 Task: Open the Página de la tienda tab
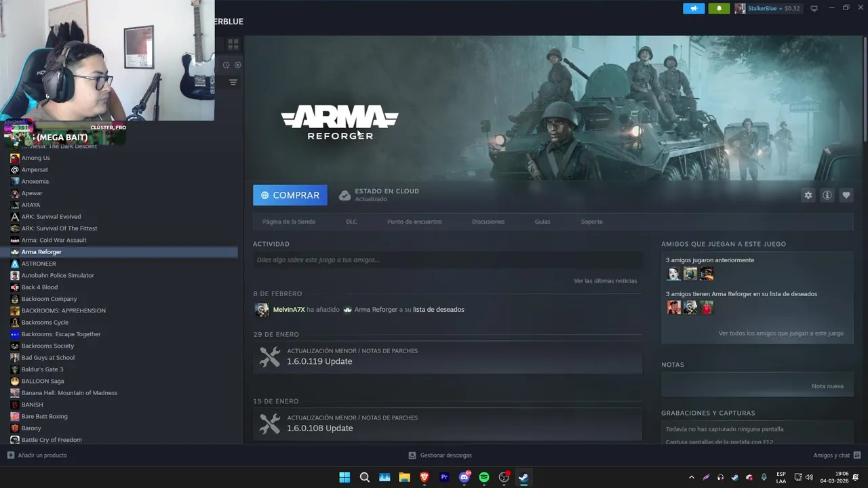[x=289, y=222]
